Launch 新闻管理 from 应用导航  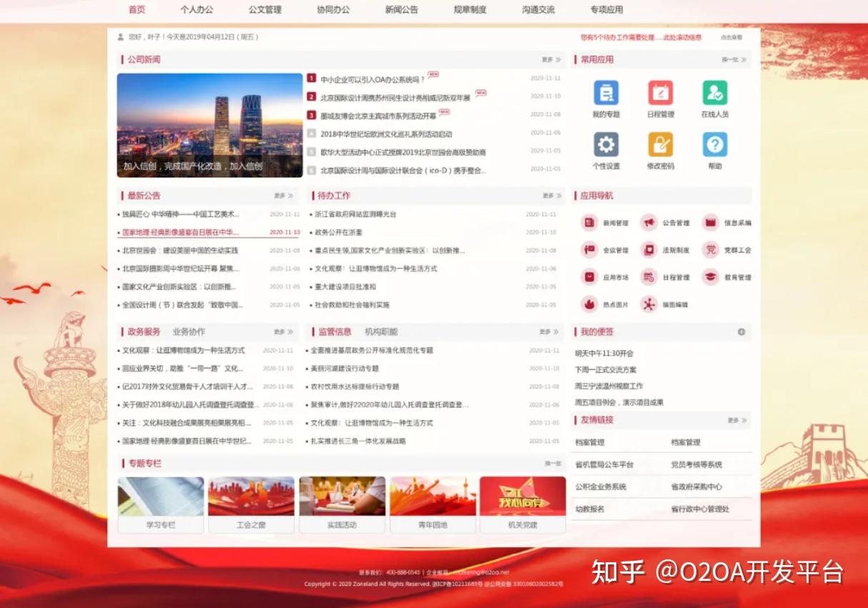tap(605, 223)
